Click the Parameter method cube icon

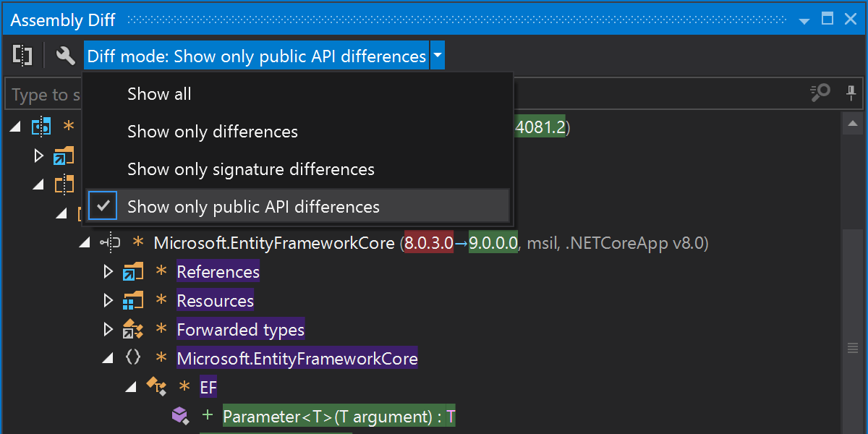click(179, 415)
